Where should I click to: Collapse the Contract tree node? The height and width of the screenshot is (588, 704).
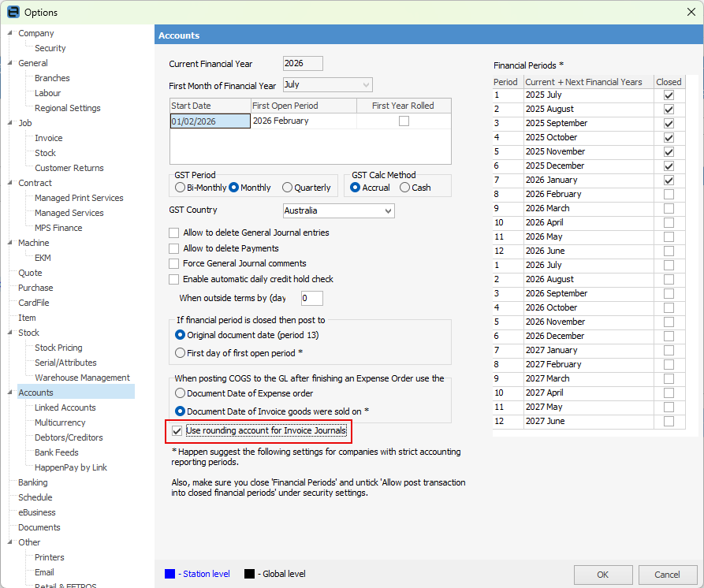pos(10,183)
